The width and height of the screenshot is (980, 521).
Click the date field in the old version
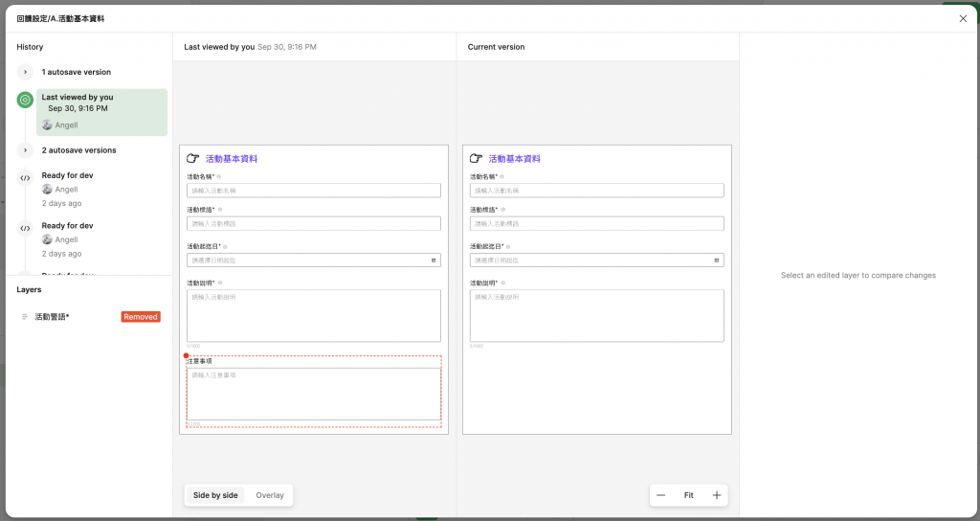pyautogui.click(x=314, y=260)
